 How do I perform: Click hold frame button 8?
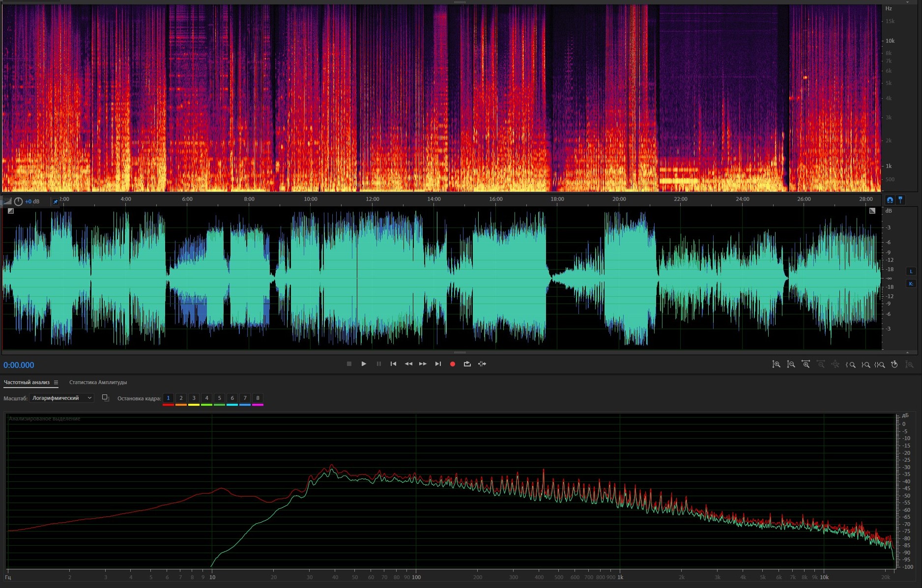point(258,398)
